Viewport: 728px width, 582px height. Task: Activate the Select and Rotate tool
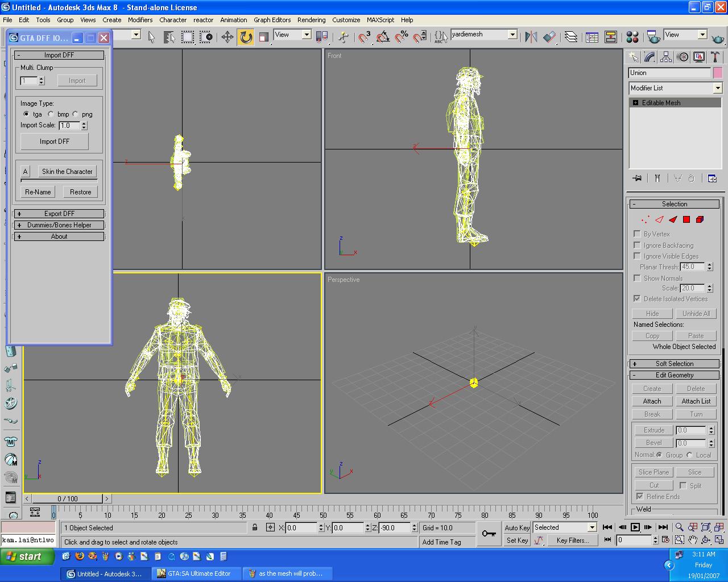click(246, 37)
